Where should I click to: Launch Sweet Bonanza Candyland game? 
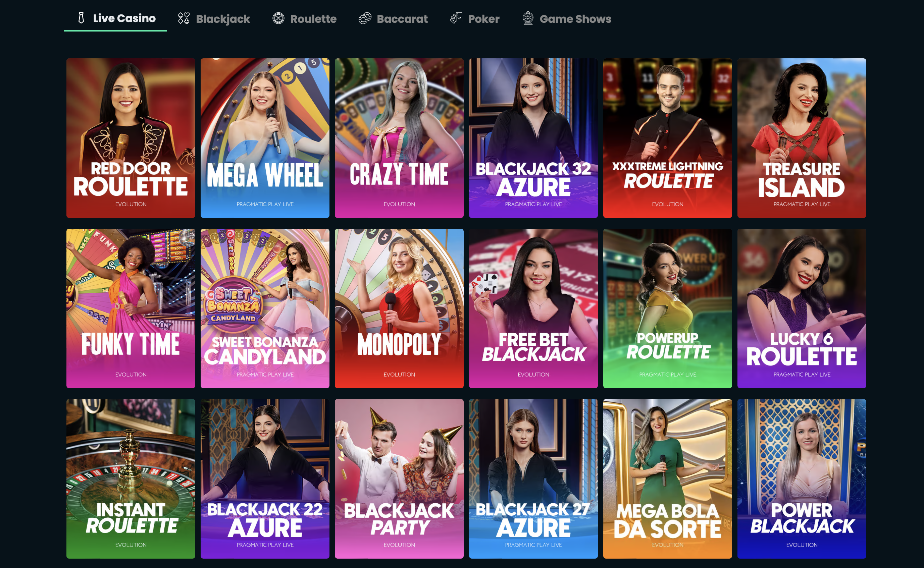point(265,308)
